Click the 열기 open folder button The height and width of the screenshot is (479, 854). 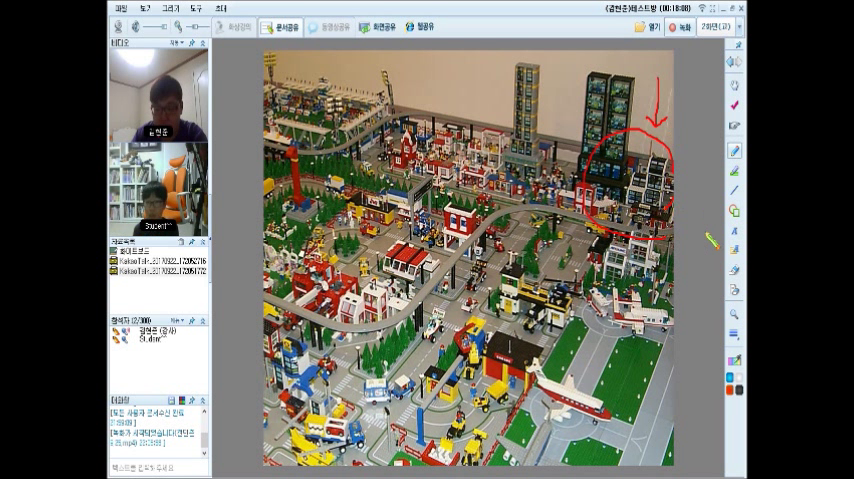(x=647, y=27)
